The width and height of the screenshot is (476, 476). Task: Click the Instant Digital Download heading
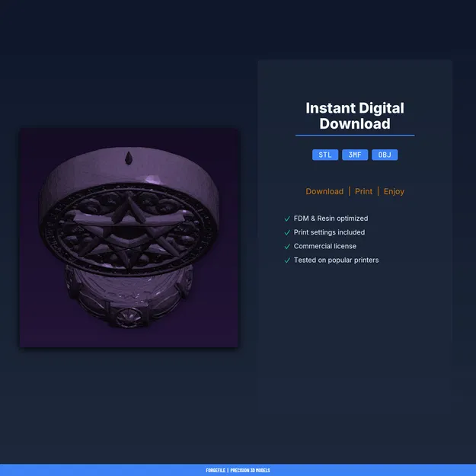pos(355,116)
